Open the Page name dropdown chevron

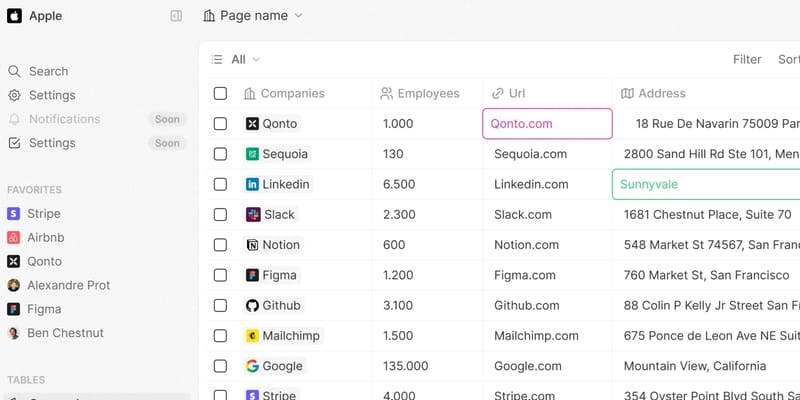pos(298,16)
